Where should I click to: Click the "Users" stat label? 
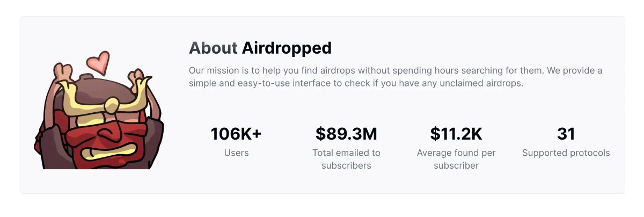click(236, 153)
